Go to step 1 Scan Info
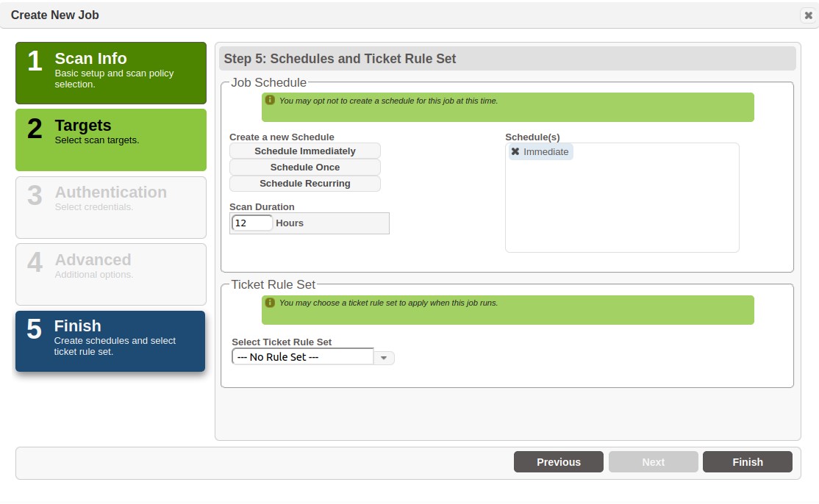Viewport: 819px width, 504px height. coord(111,73)
